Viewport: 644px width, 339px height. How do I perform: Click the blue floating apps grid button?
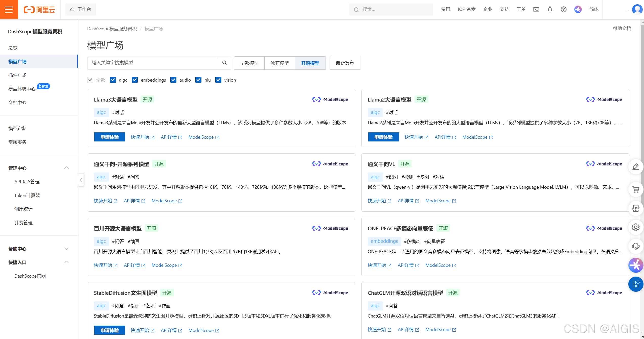click(636, 284)
